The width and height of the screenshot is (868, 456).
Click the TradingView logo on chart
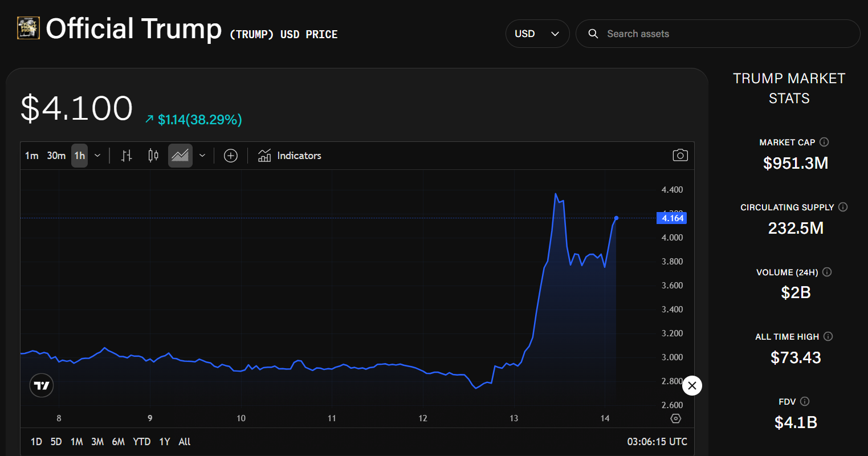[x=42, y=386]
